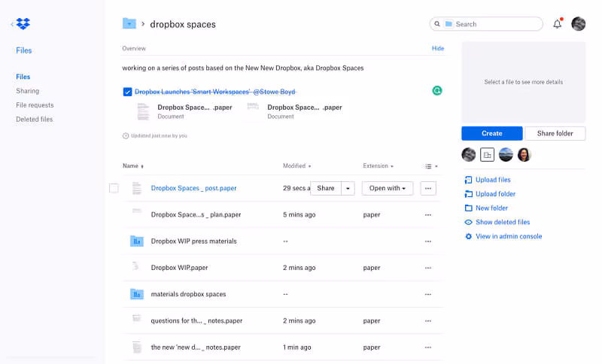602x364 pixels.
Task: Open more options for questions for th... notes.paper
Action: 428,320
